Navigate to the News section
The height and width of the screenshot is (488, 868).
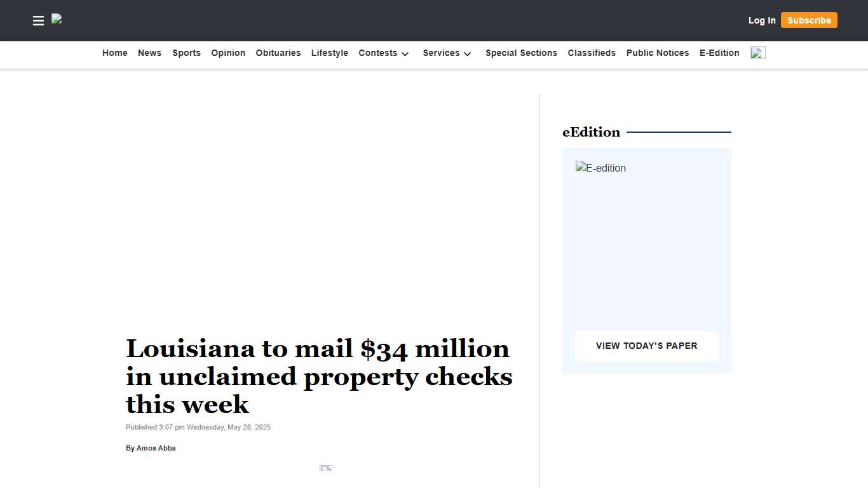coord(149,53)
